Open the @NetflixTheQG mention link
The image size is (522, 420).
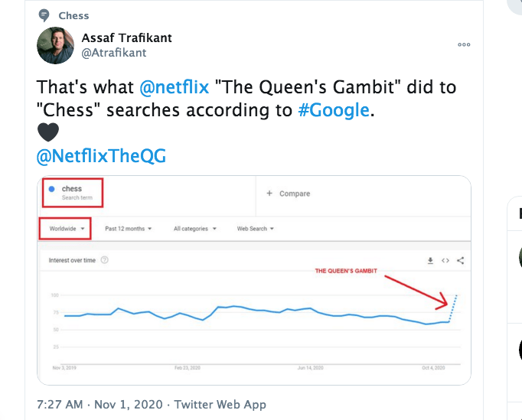pos(101,156)
